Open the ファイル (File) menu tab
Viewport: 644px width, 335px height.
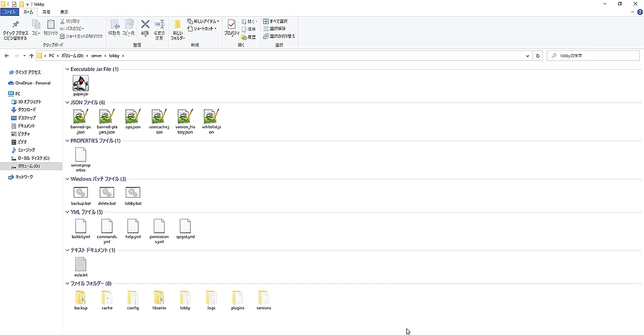point(10,12)
